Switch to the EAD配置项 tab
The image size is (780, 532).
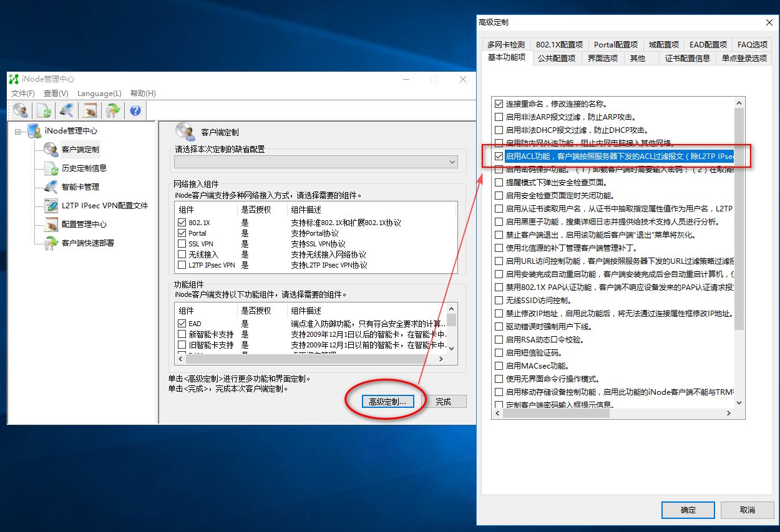point(708,44)
